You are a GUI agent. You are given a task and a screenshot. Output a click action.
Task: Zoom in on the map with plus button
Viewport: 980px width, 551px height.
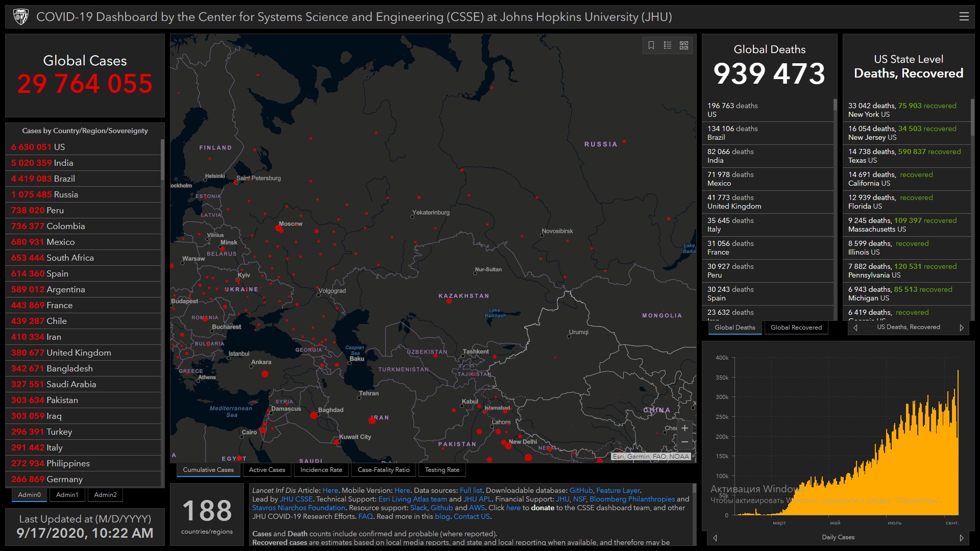coord(684,428)
